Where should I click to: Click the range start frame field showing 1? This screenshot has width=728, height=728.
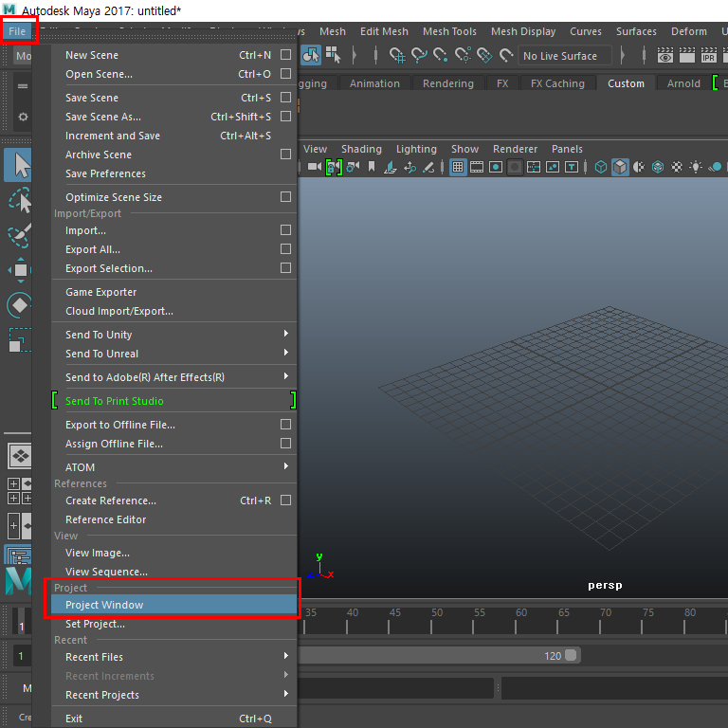[22, 656]
